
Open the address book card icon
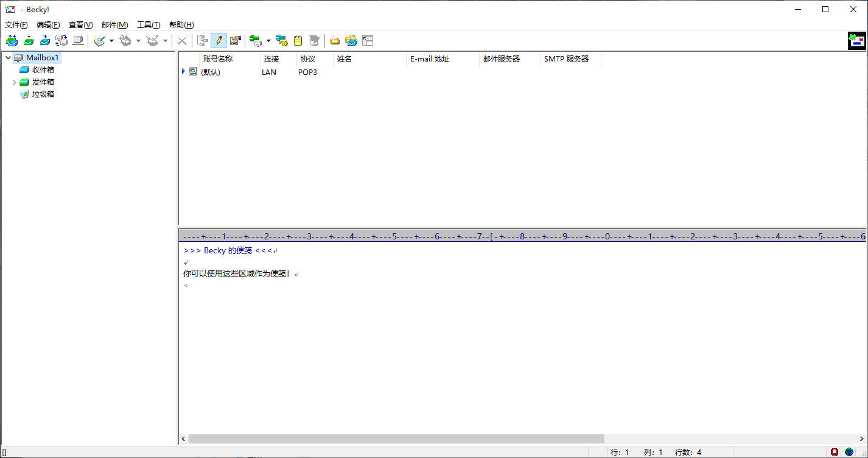tap(236, 41)
